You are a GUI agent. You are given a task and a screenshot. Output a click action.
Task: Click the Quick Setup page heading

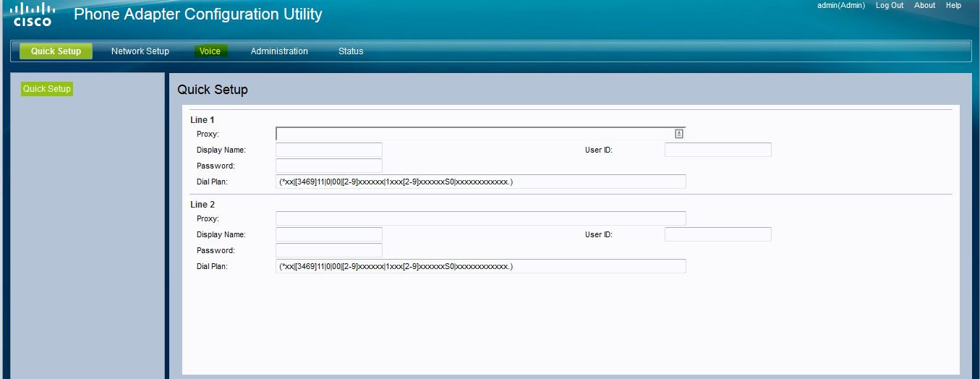213,90
